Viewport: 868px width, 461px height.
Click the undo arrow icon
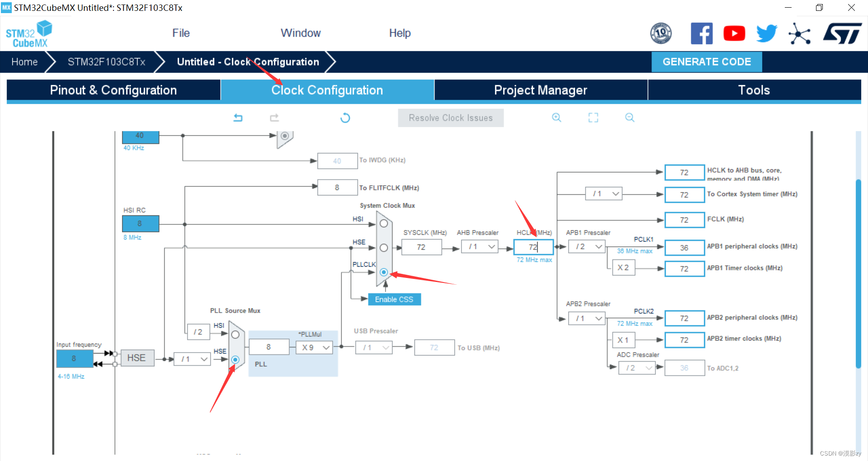tap(238, 118)
